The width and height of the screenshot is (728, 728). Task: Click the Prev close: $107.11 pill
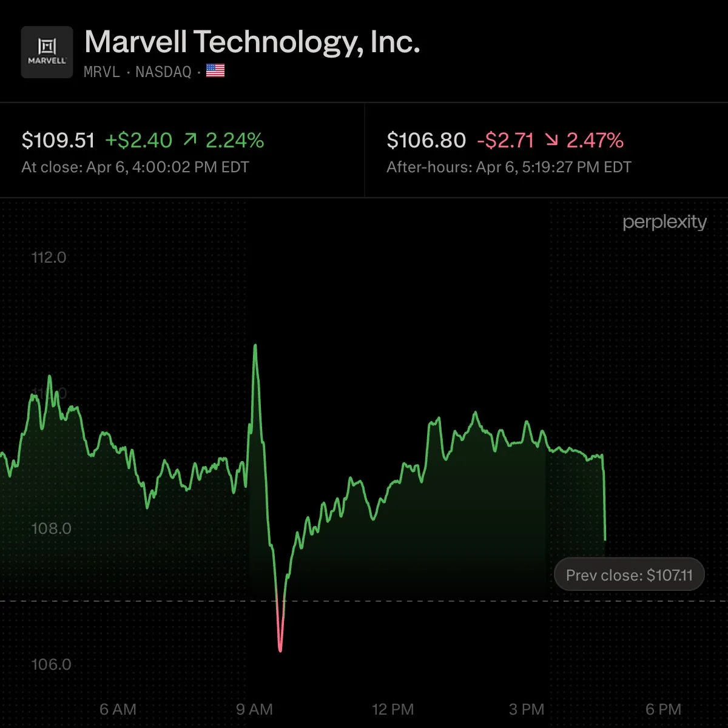(x=629, y=575)
